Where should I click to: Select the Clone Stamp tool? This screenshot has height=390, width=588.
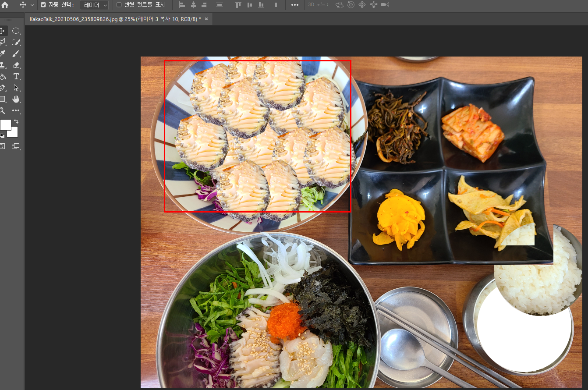click(x=3, y=65)
